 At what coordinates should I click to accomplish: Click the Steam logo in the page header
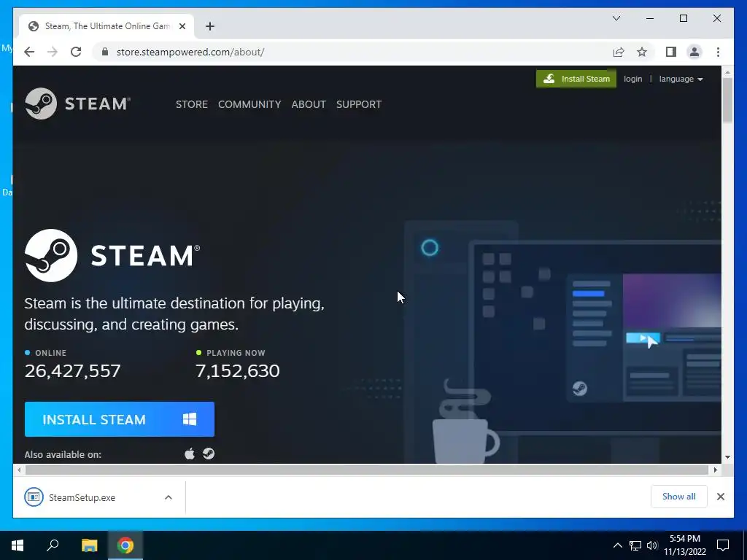click(77, 104)
